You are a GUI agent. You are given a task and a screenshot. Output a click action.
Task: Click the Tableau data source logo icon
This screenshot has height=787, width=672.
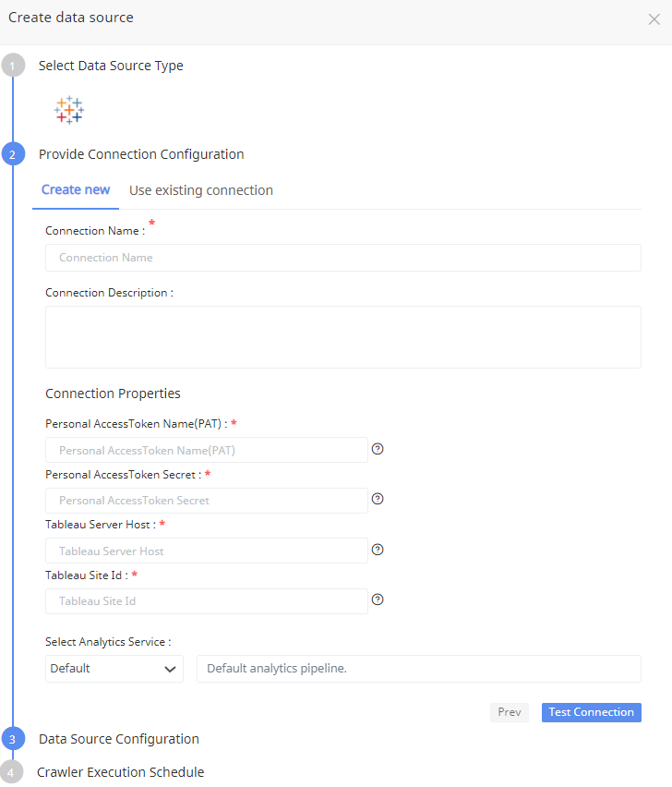point(69,110)
